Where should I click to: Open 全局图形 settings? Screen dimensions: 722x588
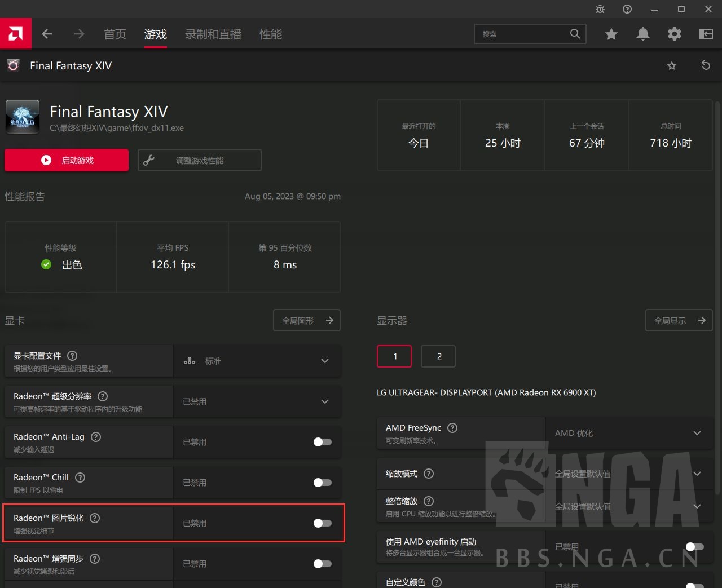pyautogui.click(x=307, y=320)
